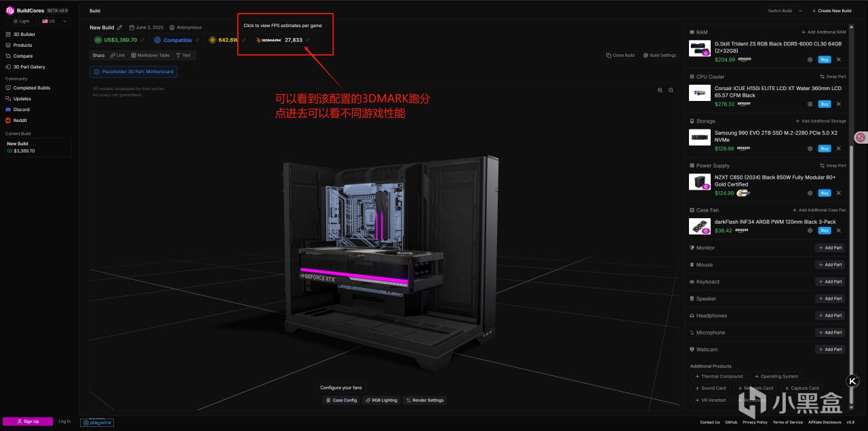Buy the Samsung 990 EVO SSD
Image resolution: width=868 pixels, height=431 pixels.
pyautogui.click(x=825, y=148)
